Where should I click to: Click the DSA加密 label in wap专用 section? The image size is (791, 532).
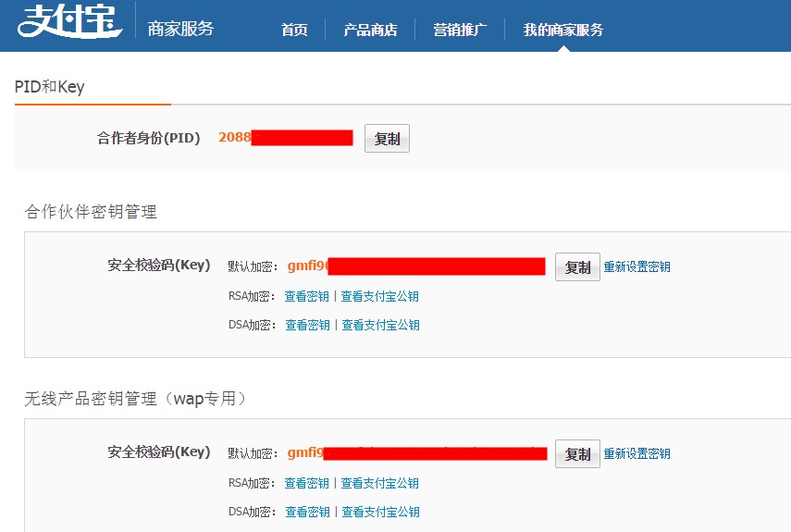[x=252, y=512]
